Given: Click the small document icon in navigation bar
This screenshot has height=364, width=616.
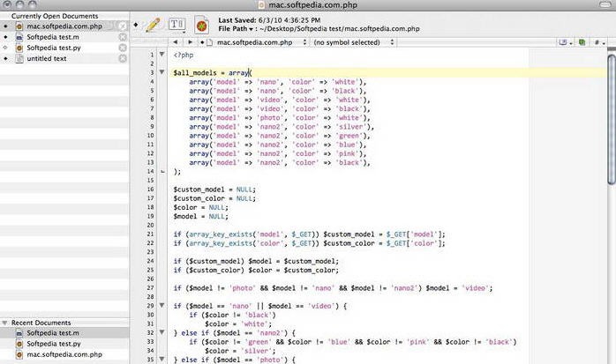Looking at the screenshot, I should click(210, 42).
